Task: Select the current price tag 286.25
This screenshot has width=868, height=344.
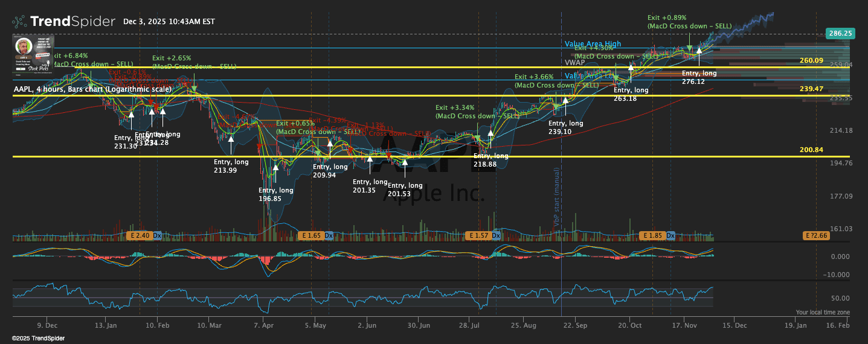Action: point(840,34)
